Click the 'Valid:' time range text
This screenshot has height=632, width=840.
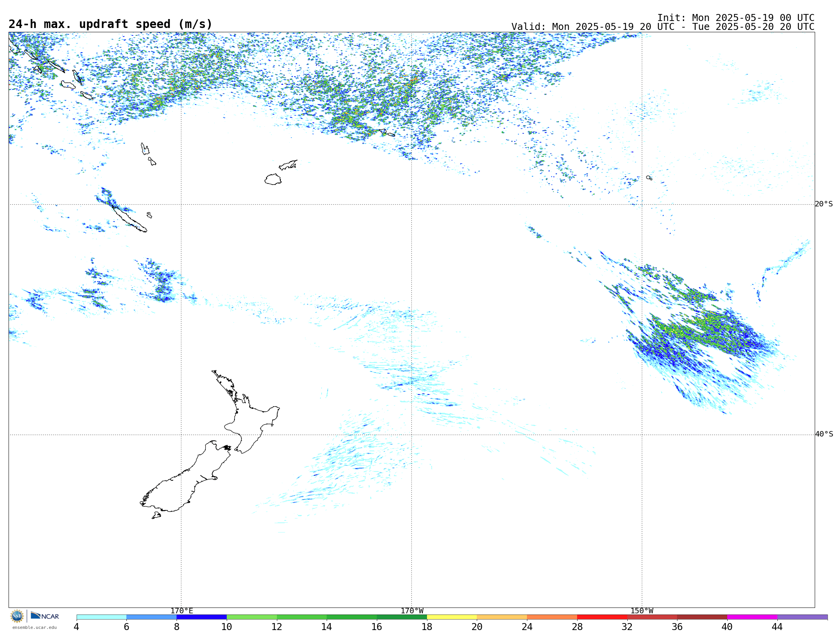point(663,27)
